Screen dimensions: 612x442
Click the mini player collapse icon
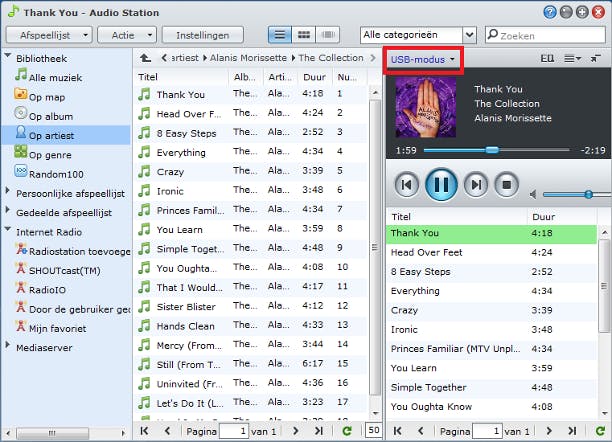pos(595,59)
